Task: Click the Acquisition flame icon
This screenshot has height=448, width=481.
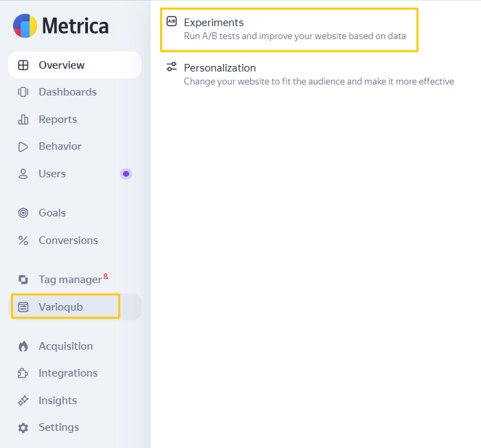Action: [23, 346]
